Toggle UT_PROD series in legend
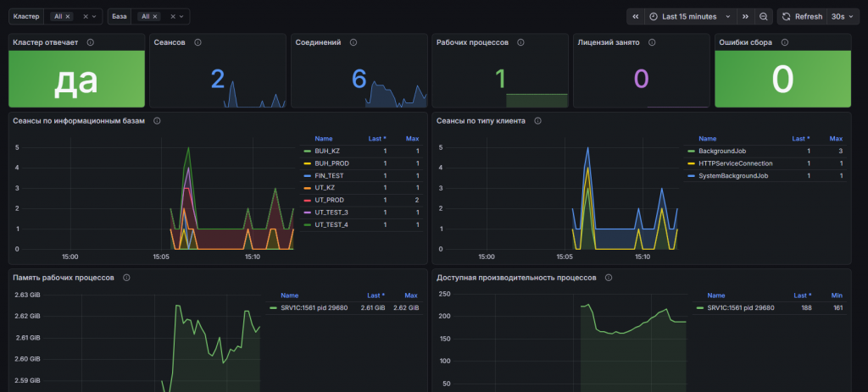The width and height of the screenshot is (868, 392). pos(331,200)
